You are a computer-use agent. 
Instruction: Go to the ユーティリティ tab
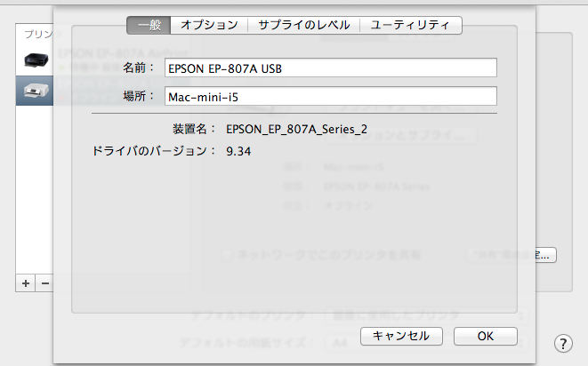click(x=411, y=25)
